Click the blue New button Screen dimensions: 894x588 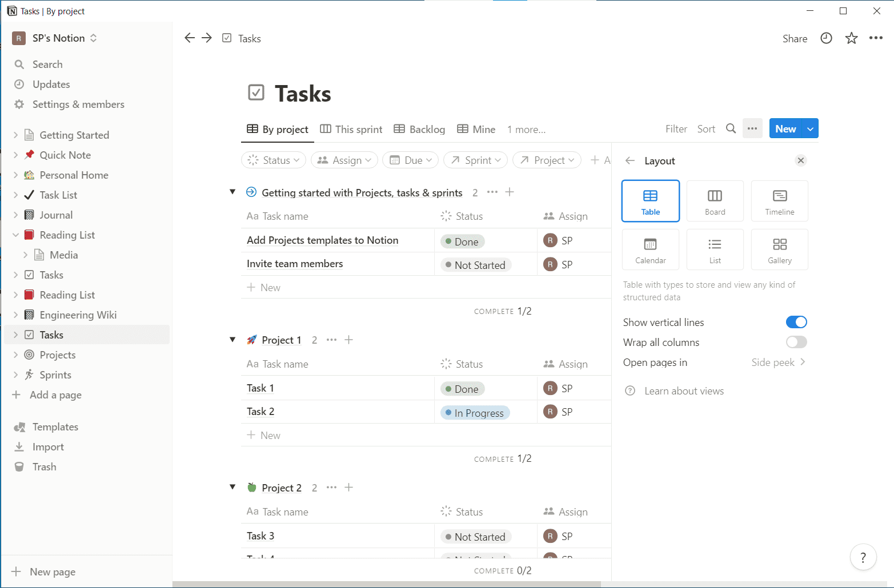[785, 128]
